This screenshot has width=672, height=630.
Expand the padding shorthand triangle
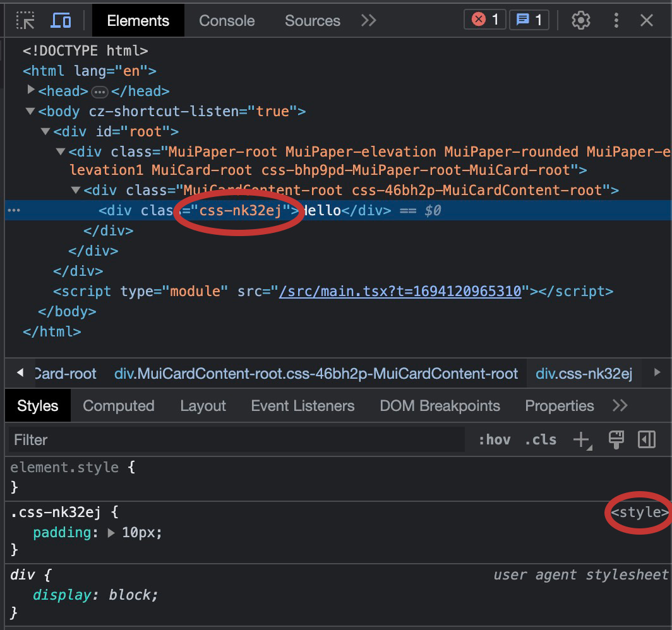pos(111,533)
